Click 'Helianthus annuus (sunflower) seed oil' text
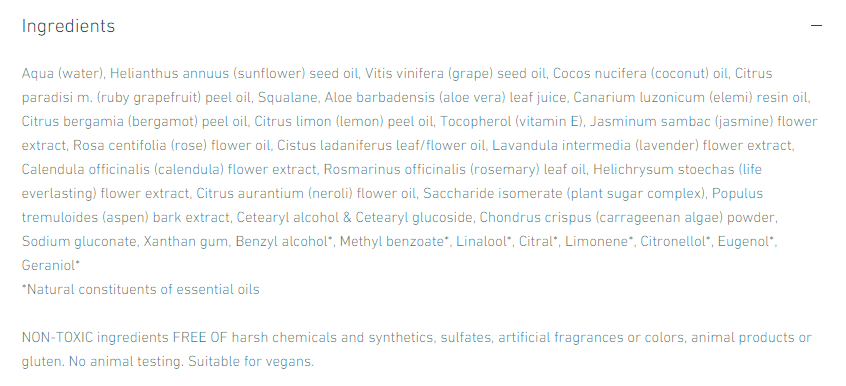This screenshot has height=386, width=846. [x=234, y=73]
